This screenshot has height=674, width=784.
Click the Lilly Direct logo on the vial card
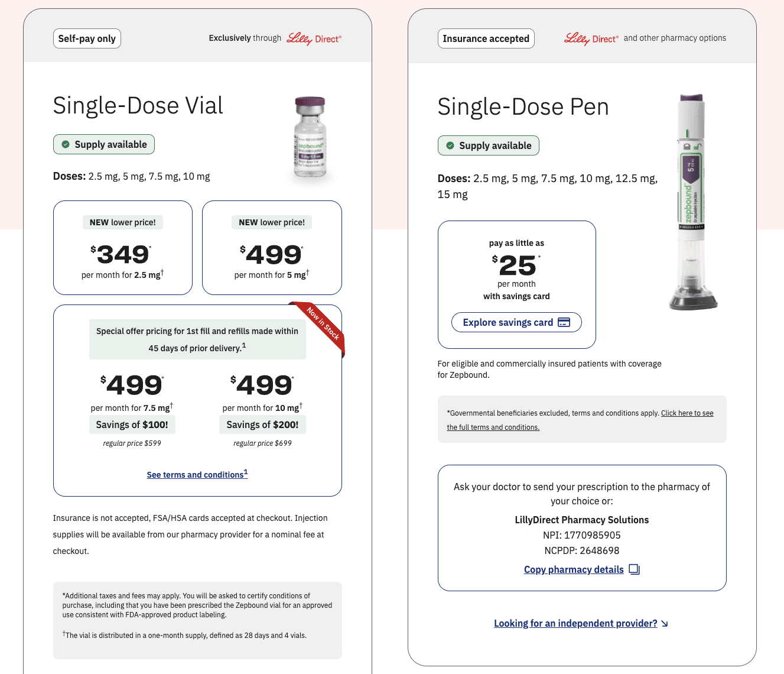[314, 38]
